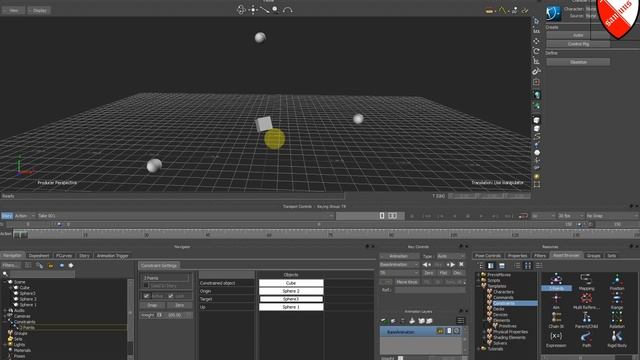Switch to the Story tab
This screenshot has width=640, height=360.
click(x=84, y=256)
